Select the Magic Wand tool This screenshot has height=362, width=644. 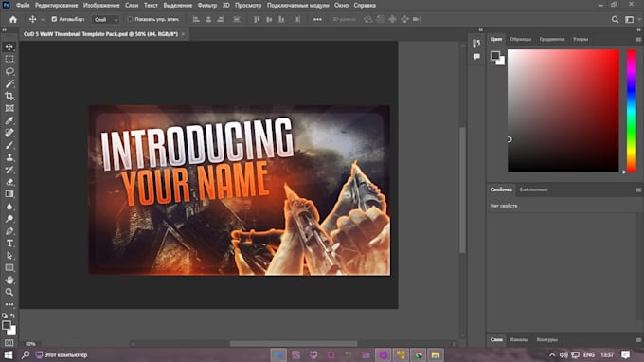[9, 83]
